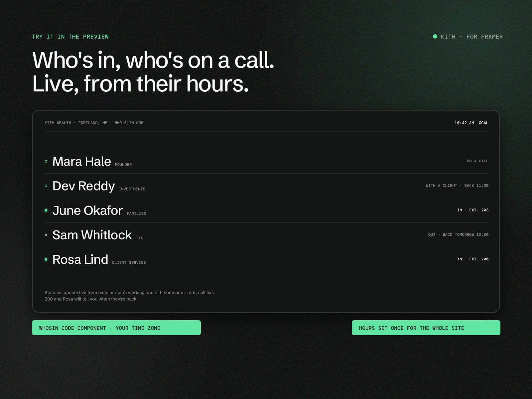This screenshot has width=532, height=399.
Task: Click the green Kith logo dot
Action: 435,37
